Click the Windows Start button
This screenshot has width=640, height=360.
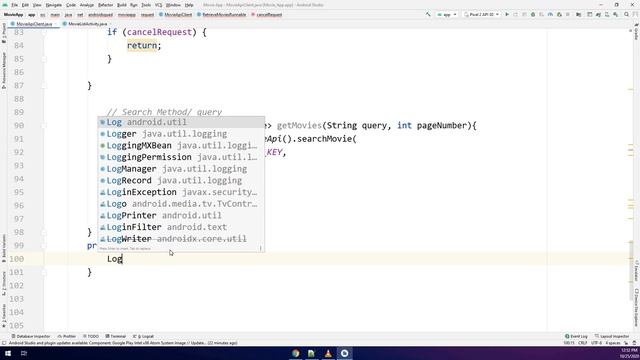[x=8, y=353]
